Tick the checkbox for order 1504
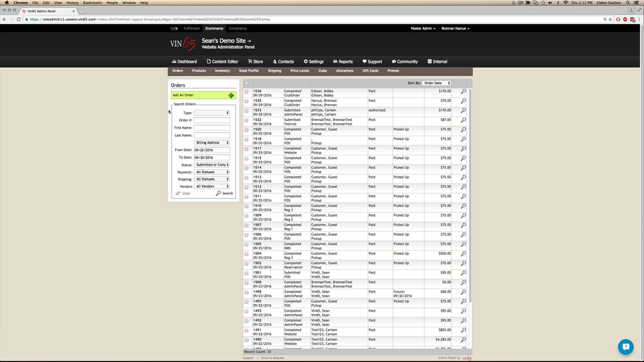The width and height of the screenshot is (644, 362). (246, 254)
